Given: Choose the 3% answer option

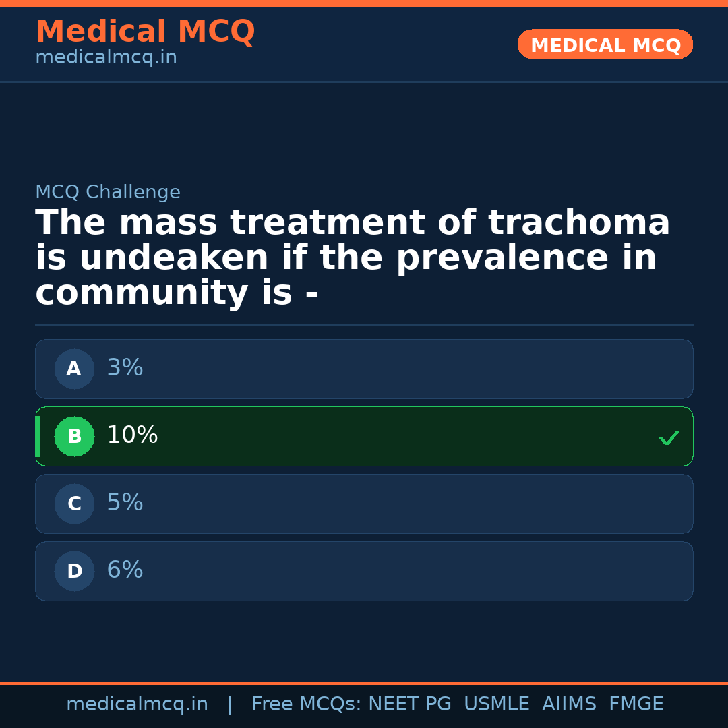Looking at the screenshot, I should [364, 369].
